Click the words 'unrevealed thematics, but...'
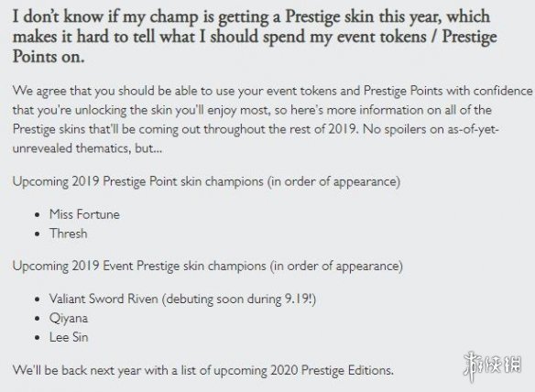This screenshot has height=392, width=535. coord(87,148)
